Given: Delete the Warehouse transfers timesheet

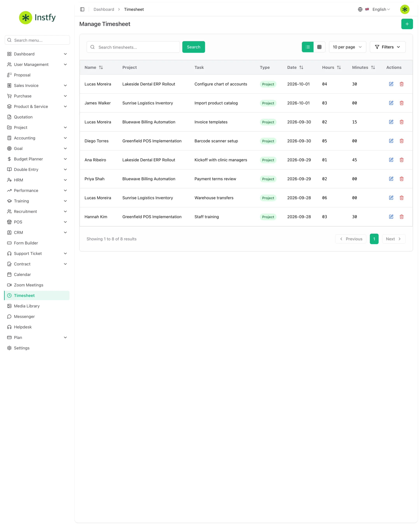Looking at the screenshot, I should (x=402, y=198).
